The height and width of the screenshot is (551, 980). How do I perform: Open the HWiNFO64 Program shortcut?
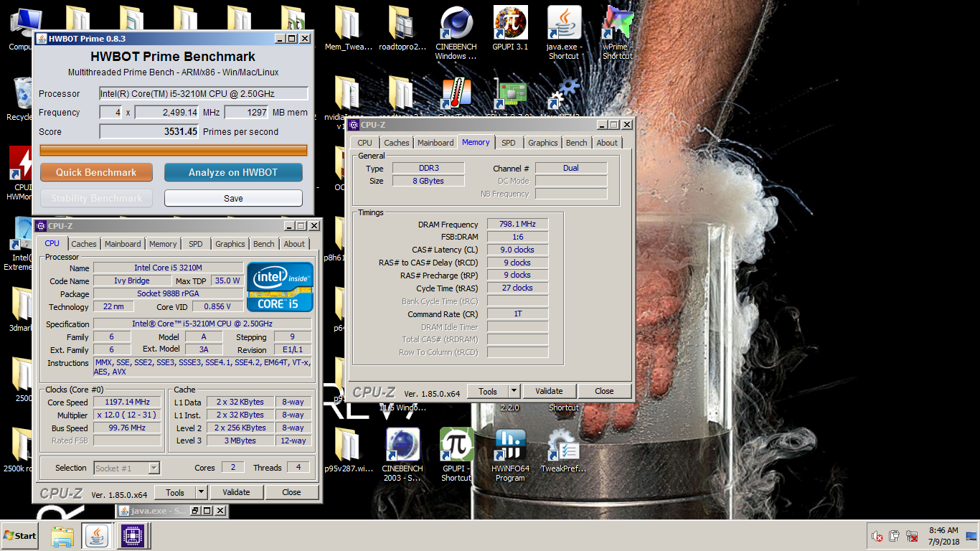pos(510,455)
